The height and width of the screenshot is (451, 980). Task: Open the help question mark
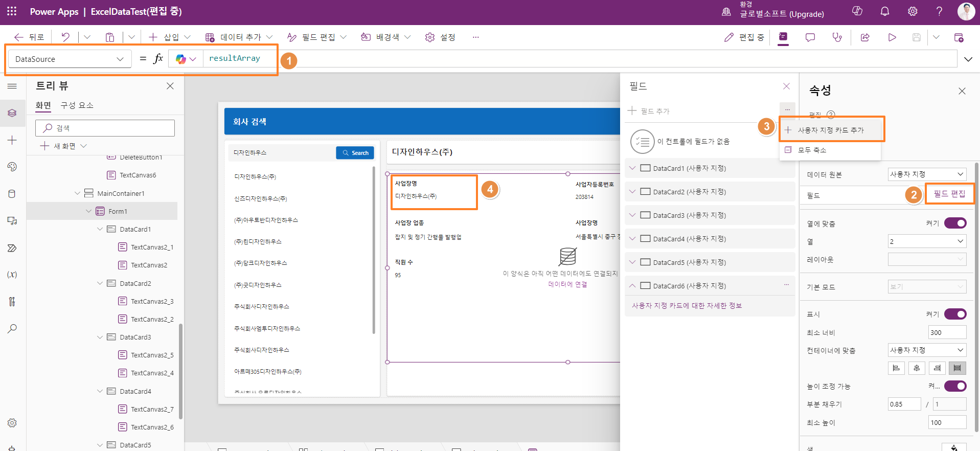click(x=939, y=11)
